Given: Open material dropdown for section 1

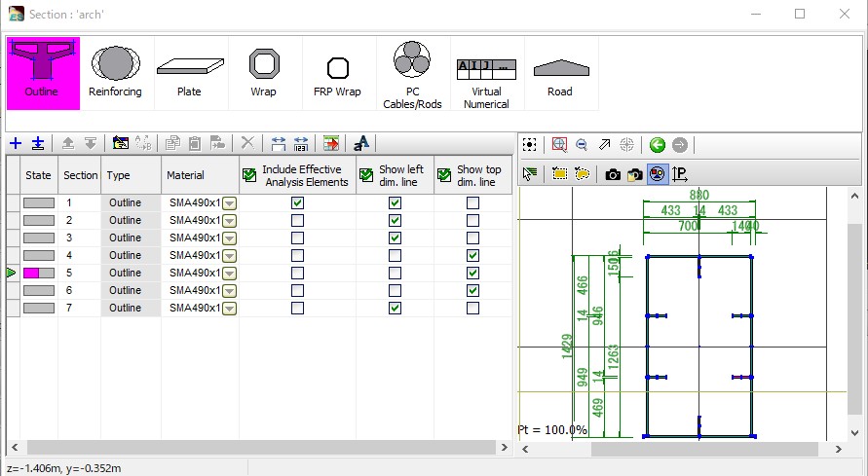Looking at the screenshot, I should click(230, 203).
